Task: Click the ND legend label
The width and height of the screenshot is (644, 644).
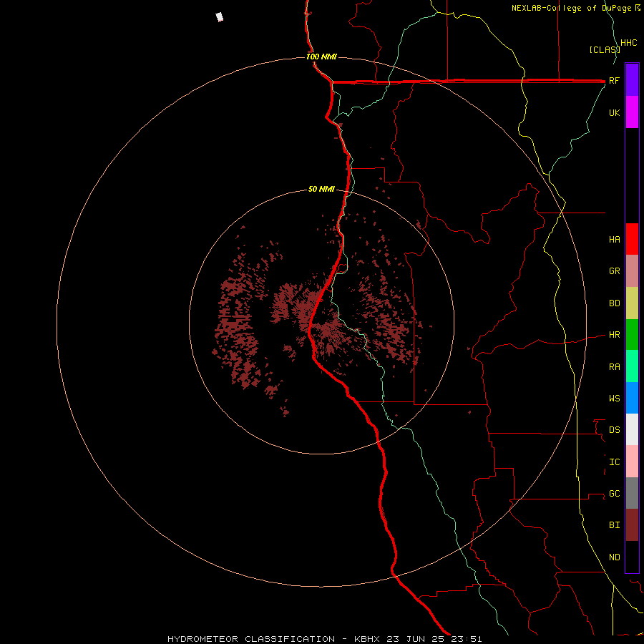Action: 614,557
